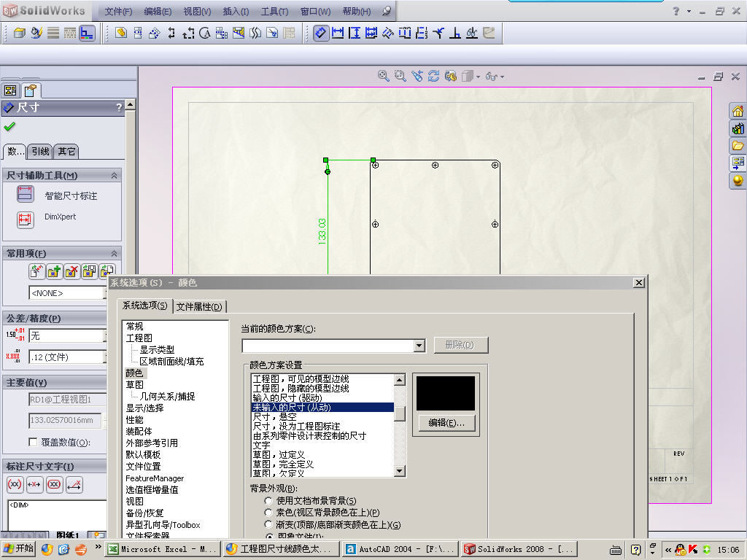Open SolidWorks Resources home icon in task pane
Viewport: 747px width, 560px height.
click(738, 111)
